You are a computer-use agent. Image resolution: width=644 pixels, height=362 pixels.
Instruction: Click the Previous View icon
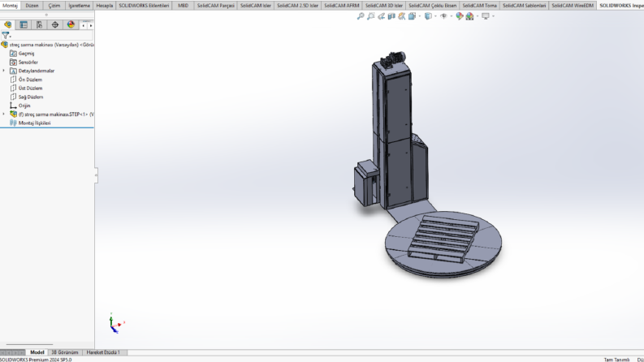tap(381, 16)
